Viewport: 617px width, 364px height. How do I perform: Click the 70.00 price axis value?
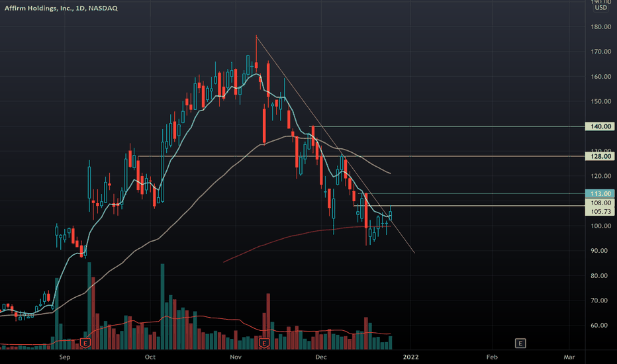[599, 300]
